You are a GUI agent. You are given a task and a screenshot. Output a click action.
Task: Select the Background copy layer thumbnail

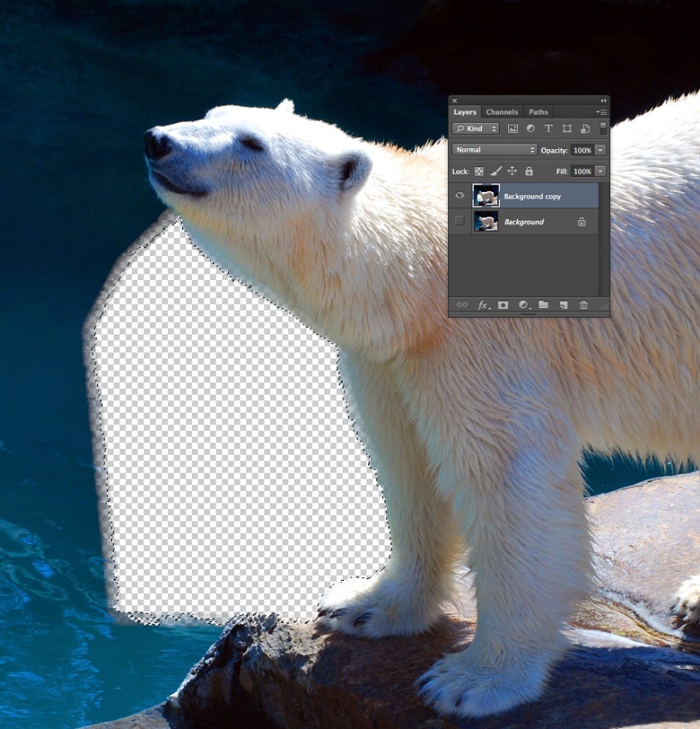pos(486,196)
